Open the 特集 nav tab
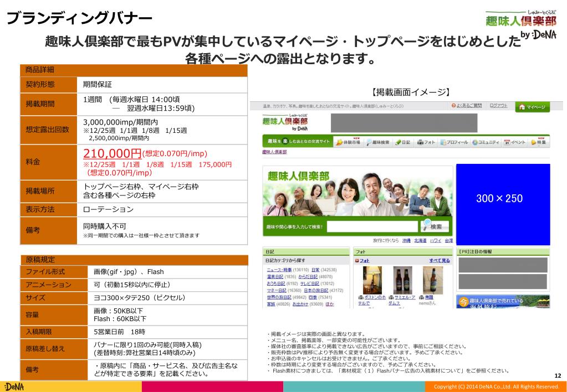The width and height of the screenshot is (567, 392). click(x=538, y=142)
